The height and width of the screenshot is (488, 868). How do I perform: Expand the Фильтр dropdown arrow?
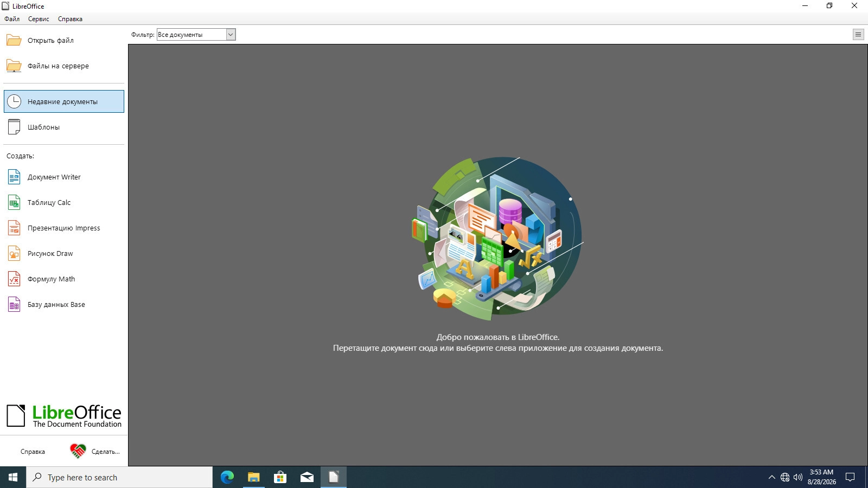click(231, 35)
